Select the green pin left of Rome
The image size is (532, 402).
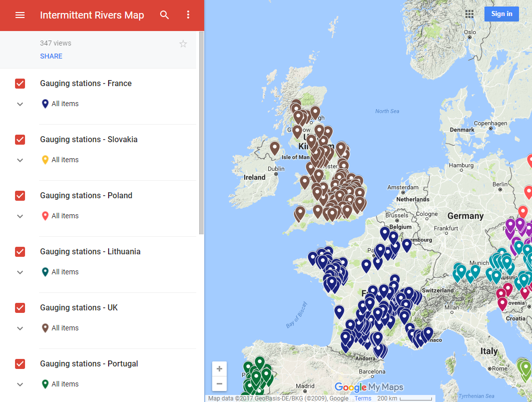pyautogui.click(x=525, y=369)
